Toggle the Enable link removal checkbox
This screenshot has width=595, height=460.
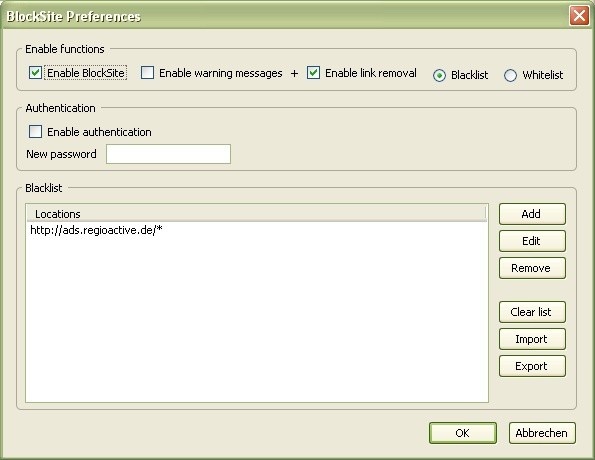[313, 72]
